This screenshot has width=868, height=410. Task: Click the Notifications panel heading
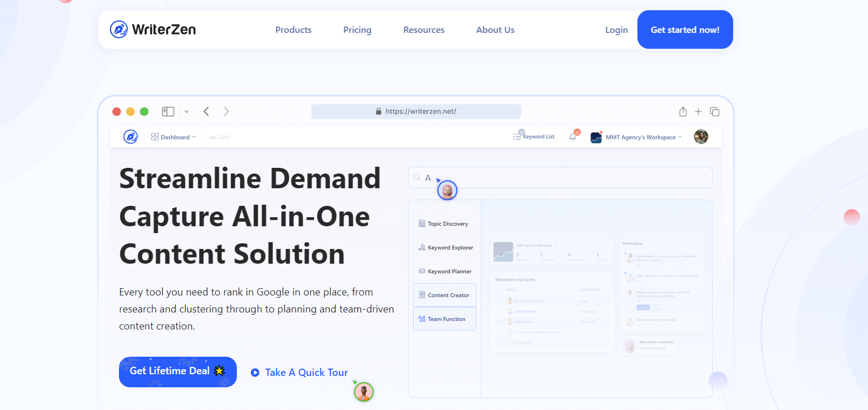(632, 243)
